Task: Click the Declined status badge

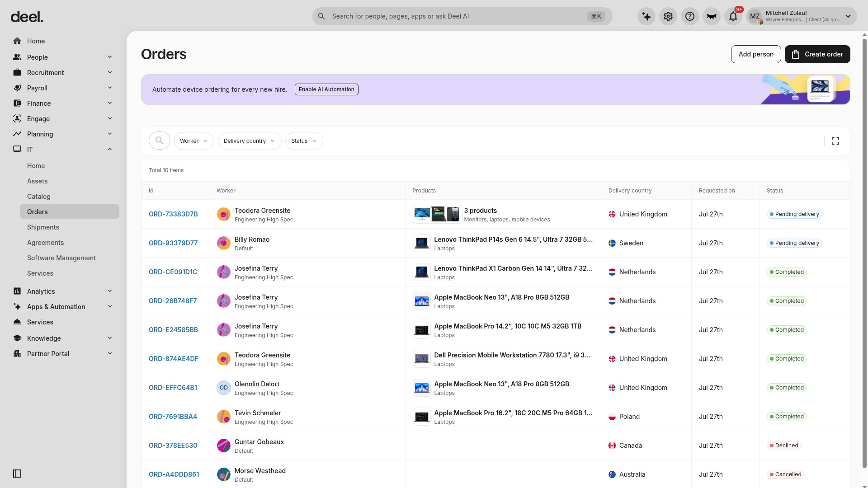Action: pyautogui.click(x=783, y=446)
